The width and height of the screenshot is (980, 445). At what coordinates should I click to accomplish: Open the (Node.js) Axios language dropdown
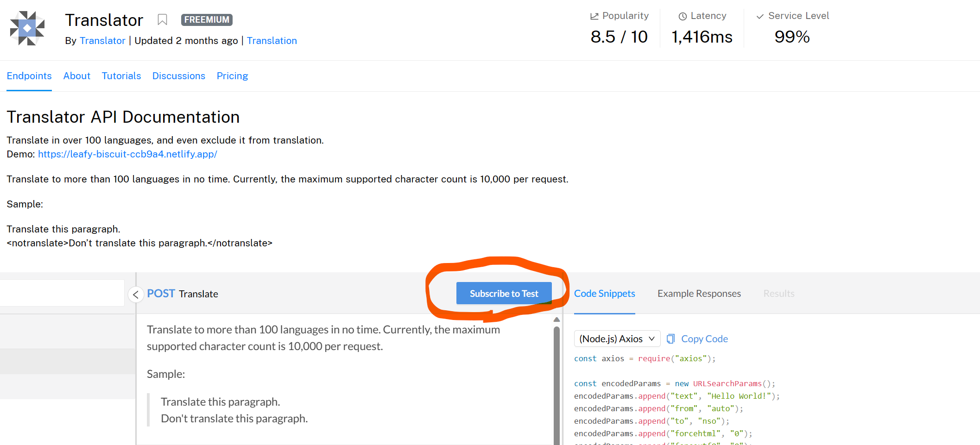click(x=617, y=339)
